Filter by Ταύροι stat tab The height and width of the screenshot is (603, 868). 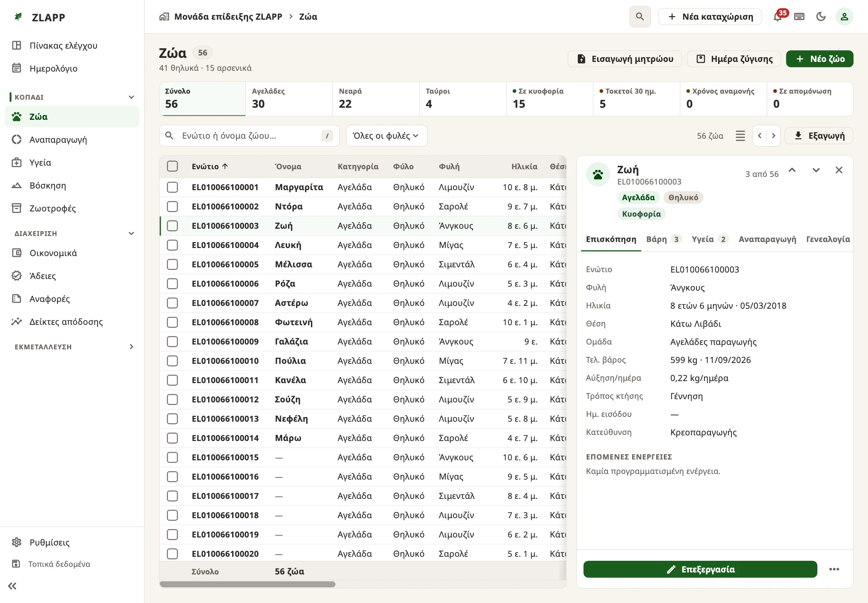click(x=463, y=99)
